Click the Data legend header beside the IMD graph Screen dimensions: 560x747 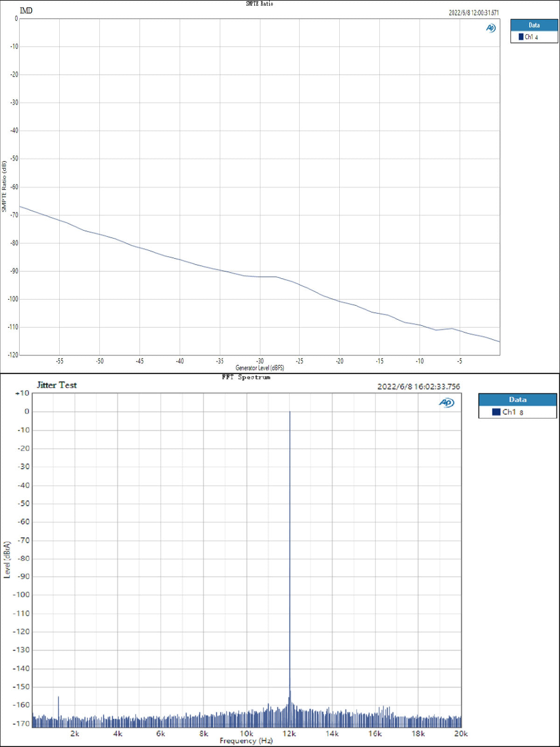tap(534, 25)
